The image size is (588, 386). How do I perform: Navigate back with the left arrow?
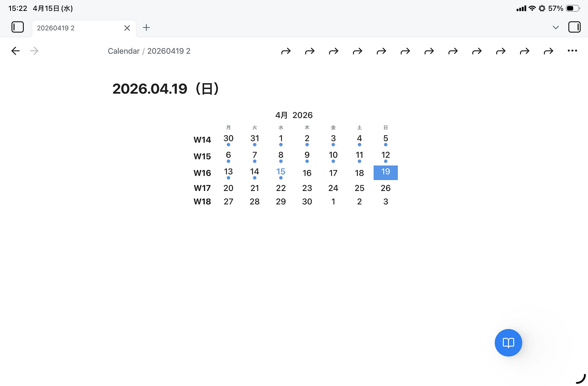tap(15, 51)
